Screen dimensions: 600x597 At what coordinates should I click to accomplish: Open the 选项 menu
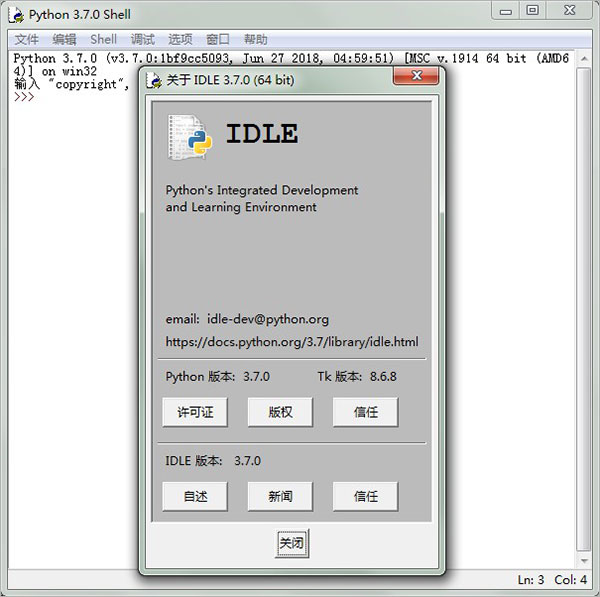click(180, 39)
